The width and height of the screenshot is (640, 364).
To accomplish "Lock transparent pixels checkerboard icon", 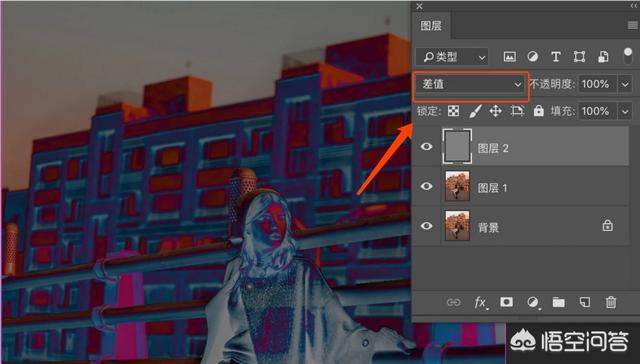I will (453, 111).
